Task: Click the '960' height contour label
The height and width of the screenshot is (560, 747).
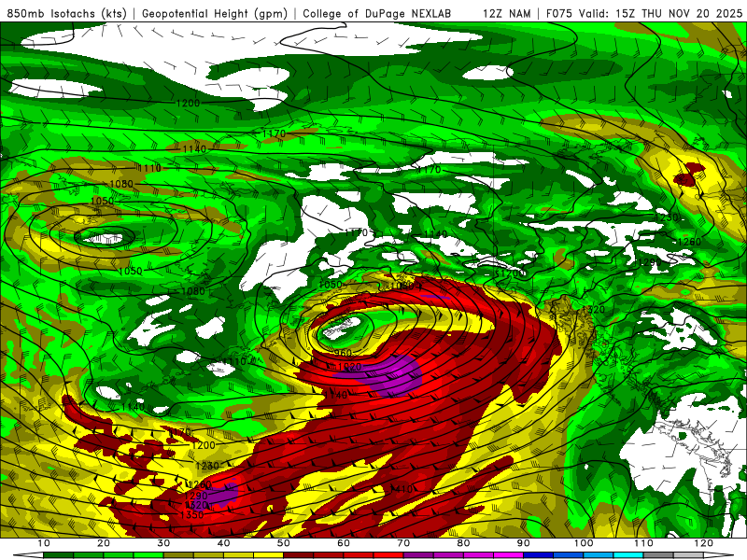Action: click(x=343, y=354)
